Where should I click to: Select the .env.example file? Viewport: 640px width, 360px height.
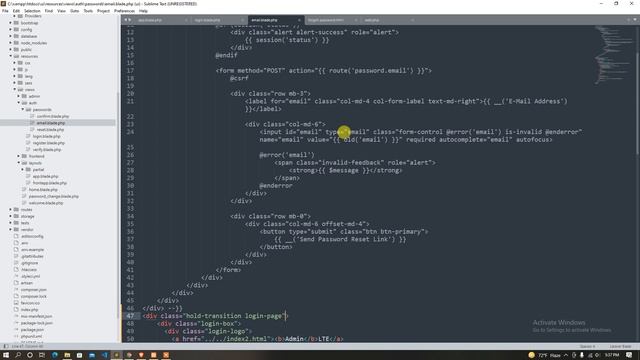click(x=32, y=249)
